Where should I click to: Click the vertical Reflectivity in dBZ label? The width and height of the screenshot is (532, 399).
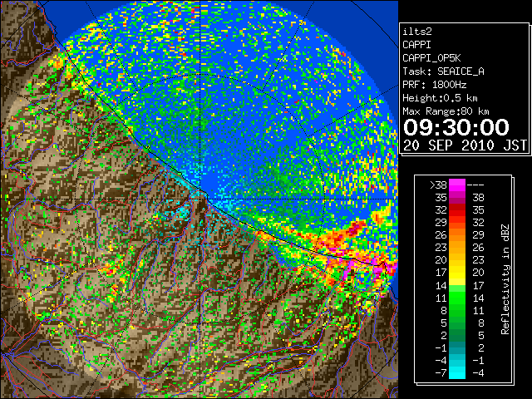tap(505, 279)
